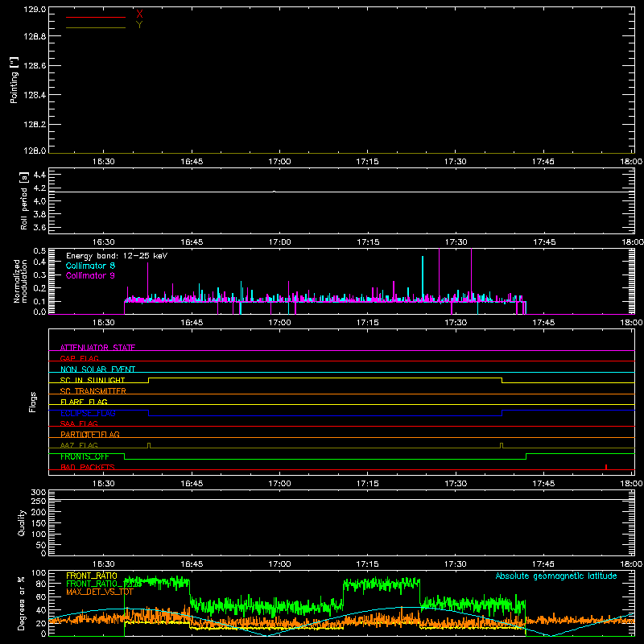This screenshot has height=644, width=644.
Task: Select the X legend label
Action: pyautogui.click(x=139, y=14)
